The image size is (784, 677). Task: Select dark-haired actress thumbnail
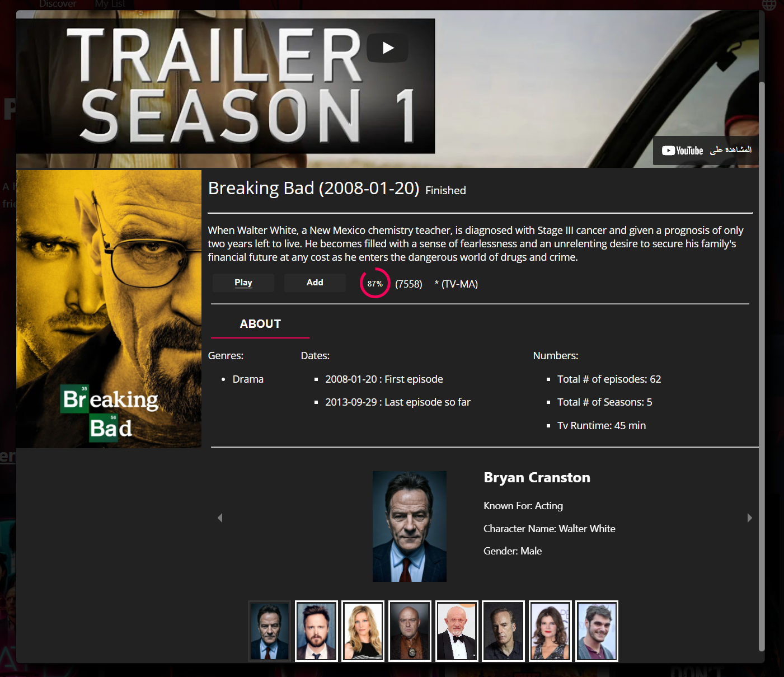coord(550,631)
